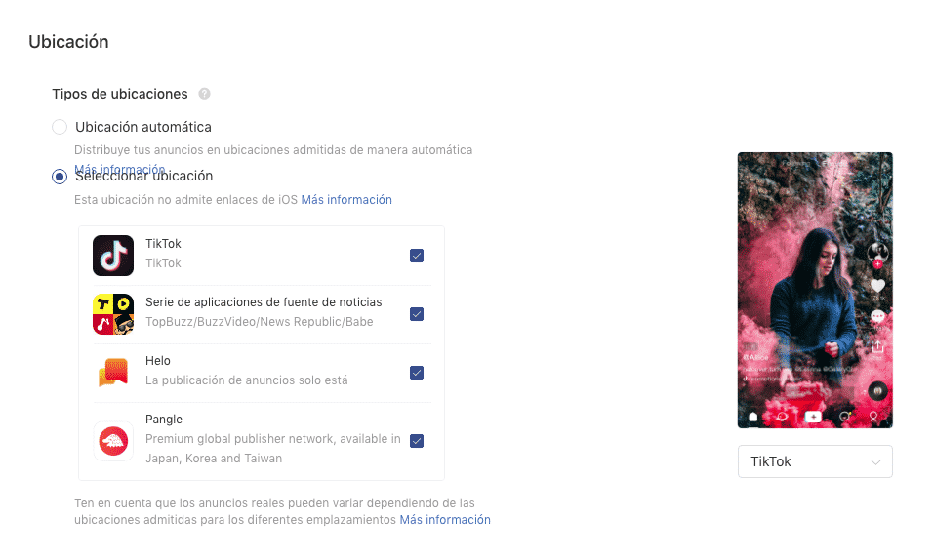Tap the spinning music disc icon in preview
Viewport: 933px width, 560px height.
coord(877,391)
